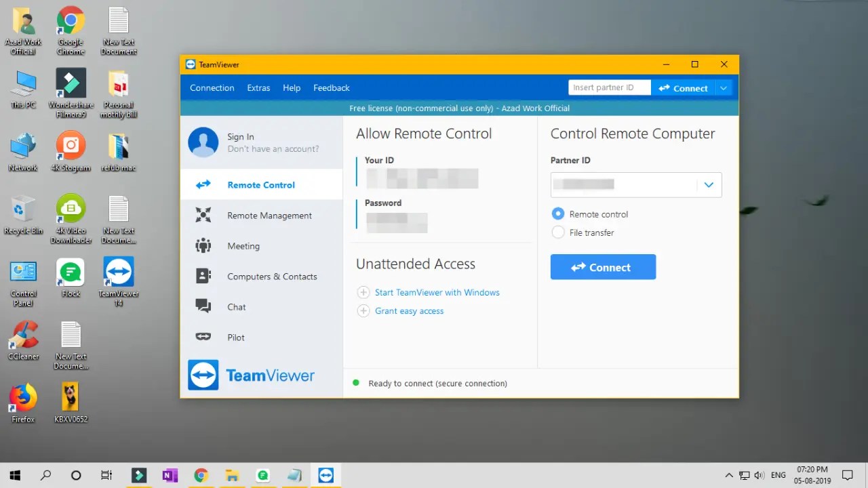Enable Start TeamViewer with Windows

(437, 292)
